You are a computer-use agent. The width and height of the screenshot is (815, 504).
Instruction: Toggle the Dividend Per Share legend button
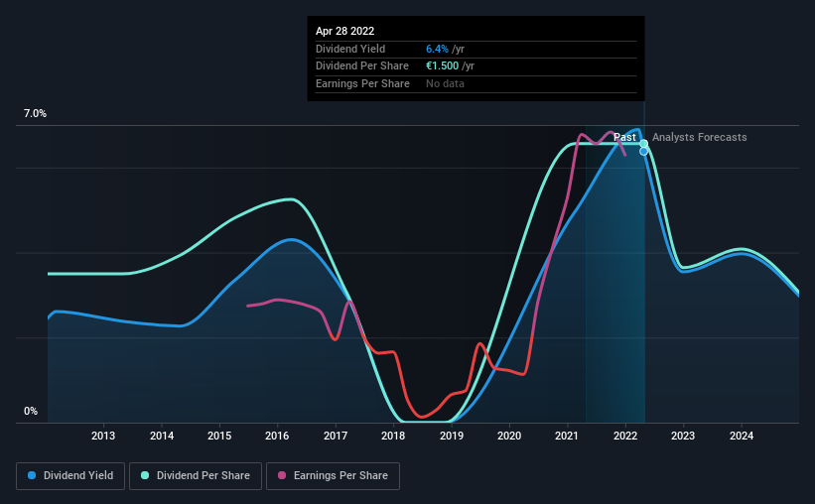pos(196,476)
